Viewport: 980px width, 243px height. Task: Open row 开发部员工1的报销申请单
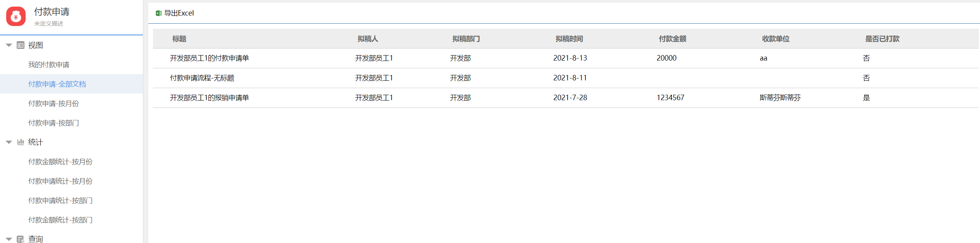pyautogui.click(x=209, y=98)
